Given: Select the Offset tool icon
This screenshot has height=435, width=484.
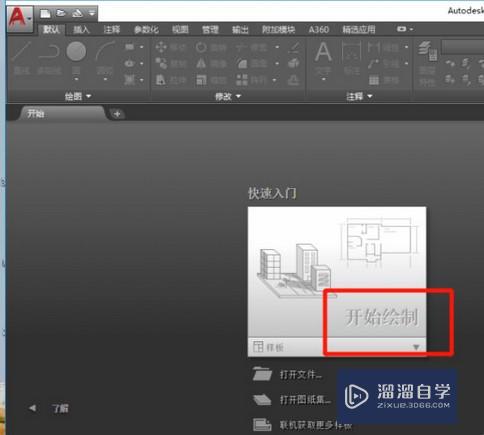Looking at the screenshot, I should 294,80.
